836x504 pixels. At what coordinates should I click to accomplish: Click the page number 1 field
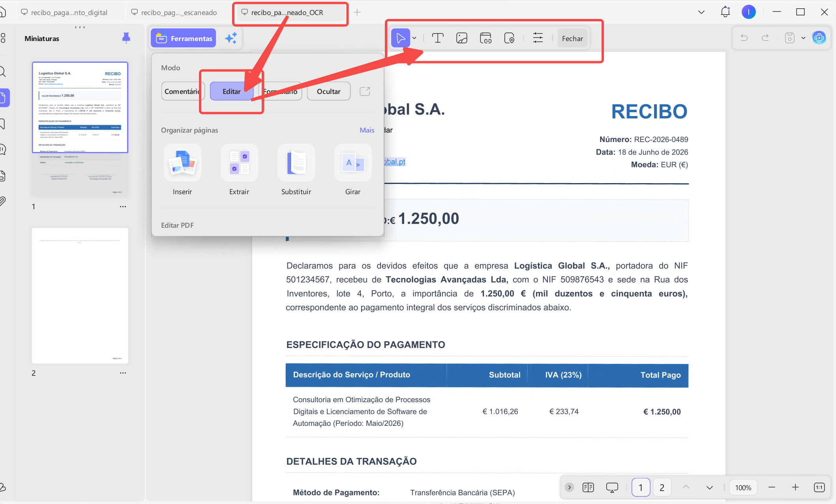pos(641,487)
